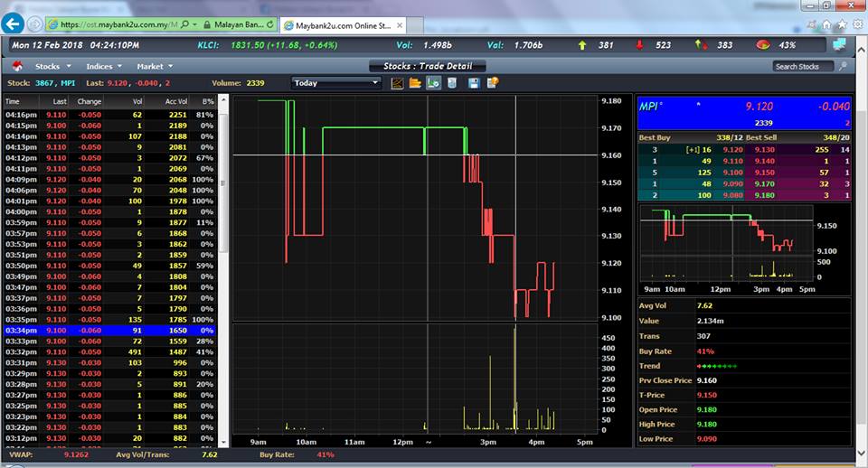Screen dimensions: 868x468
Task: Go back with the browser back arrow
Action: pyautogui.click(x=13, y=23)
